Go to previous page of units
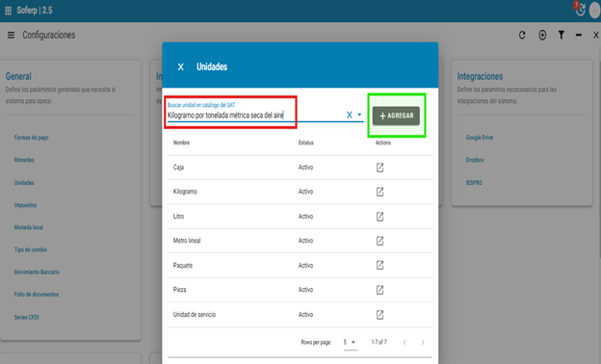 pyautogui.click(x=405, y=342)
